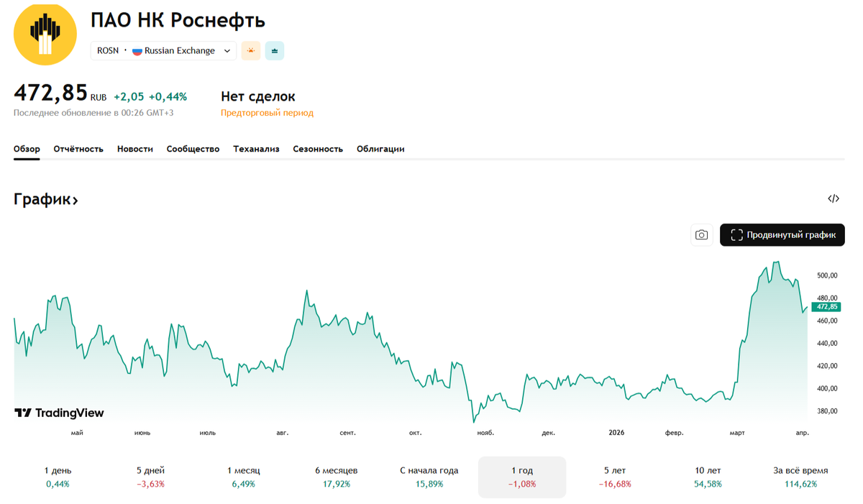Click the 380,00 axis label
Image resolution: width=863 pixels, height=504 pixels.
click(x=827, y=411)
